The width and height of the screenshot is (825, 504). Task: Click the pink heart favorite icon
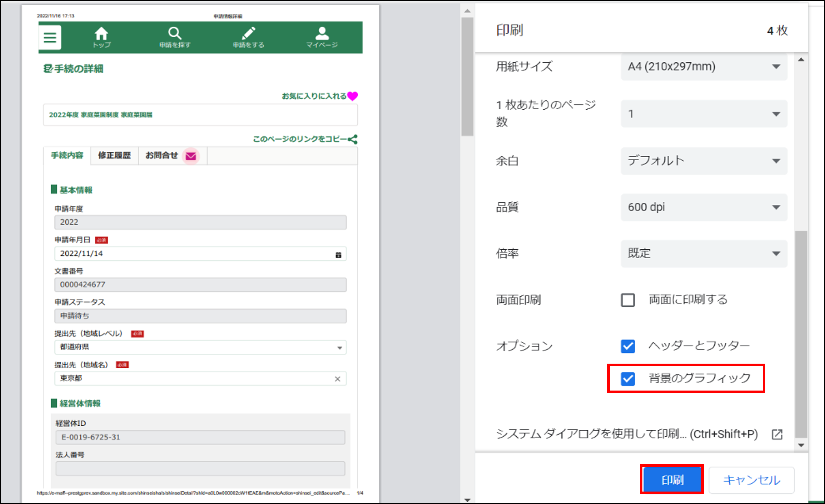[353, 96]
